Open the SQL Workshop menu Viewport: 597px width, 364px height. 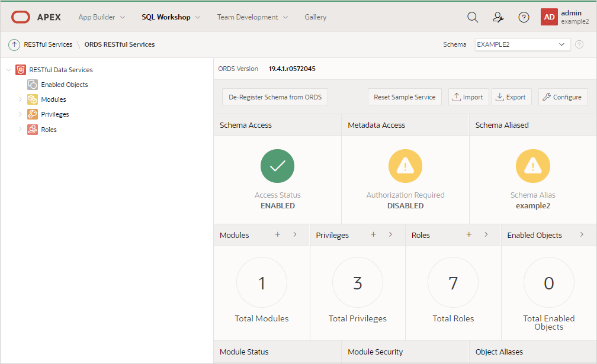click(x=166, y=17)
